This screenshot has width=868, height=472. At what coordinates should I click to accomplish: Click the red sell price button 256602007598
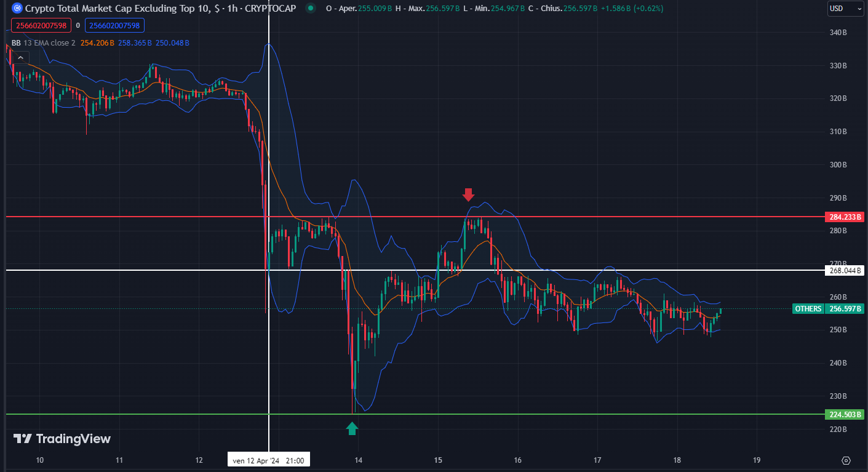pos(41,25)
